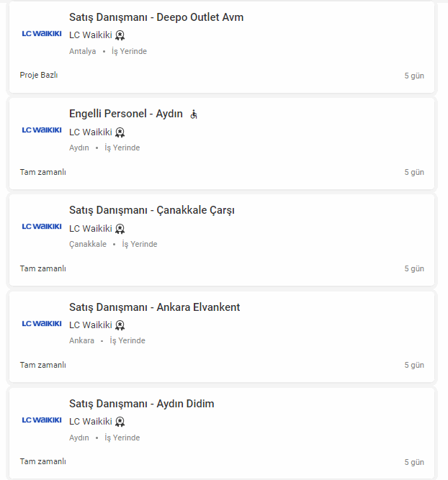Click LC Waikiki logo on Çanakkale Çarşı listing

coord(42,227)
